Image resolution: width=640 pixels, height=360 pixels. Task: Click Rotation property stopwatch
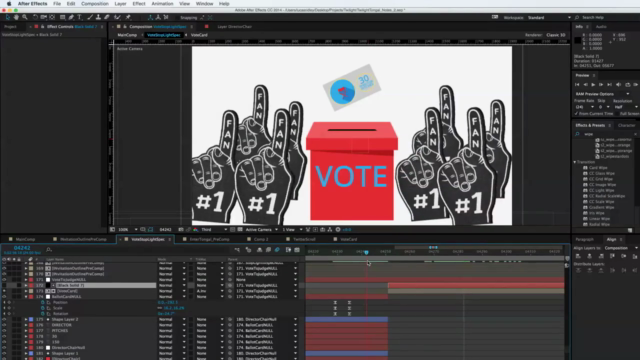coord(42,313)
